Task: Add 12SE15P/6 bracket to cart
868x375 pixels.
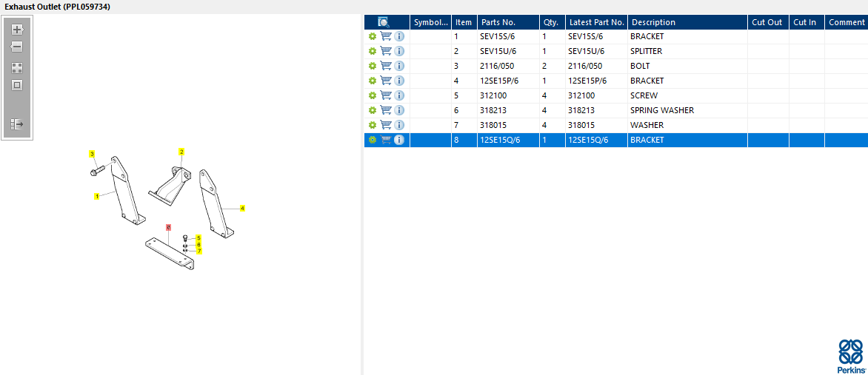Action: [386, 81]
